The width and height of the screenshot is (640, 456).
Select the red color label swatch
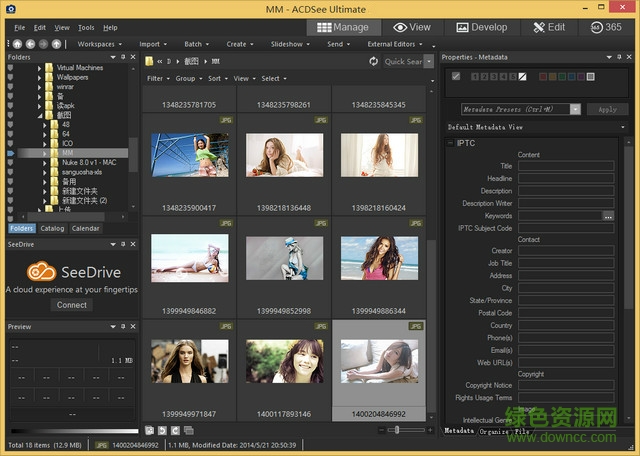point(542,76)
